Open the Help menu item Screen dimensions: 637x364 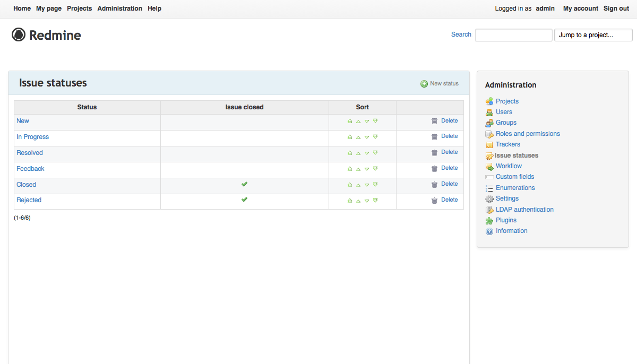pos(154,8)
